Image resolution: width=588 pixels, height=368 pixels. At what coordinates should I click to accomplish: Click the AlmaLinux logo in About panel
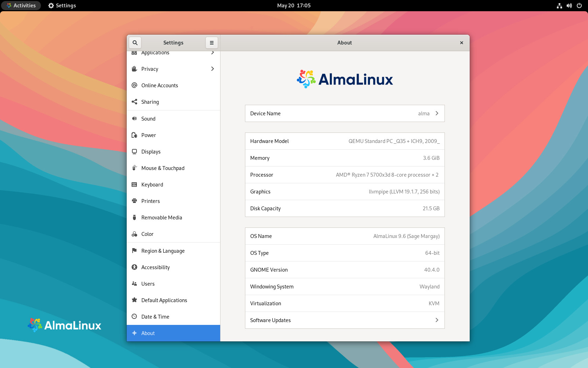click(x=345, y=79)
